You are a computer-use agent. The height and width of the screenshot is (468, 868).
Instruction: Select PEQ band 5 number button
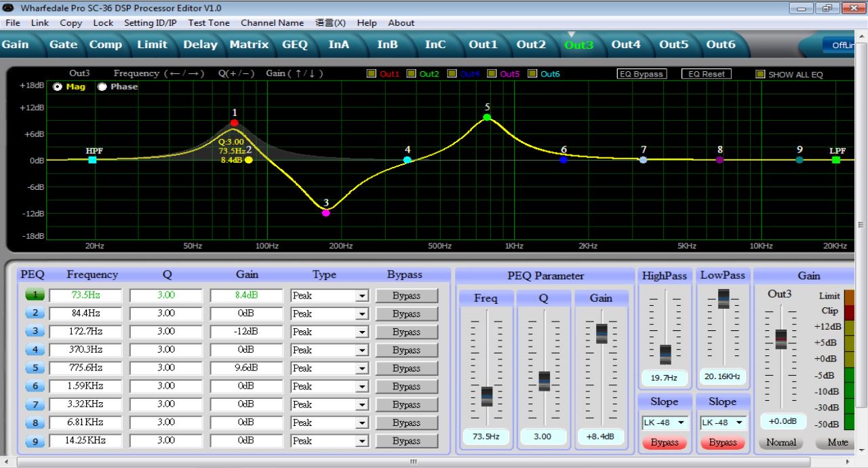pos(35,368)
